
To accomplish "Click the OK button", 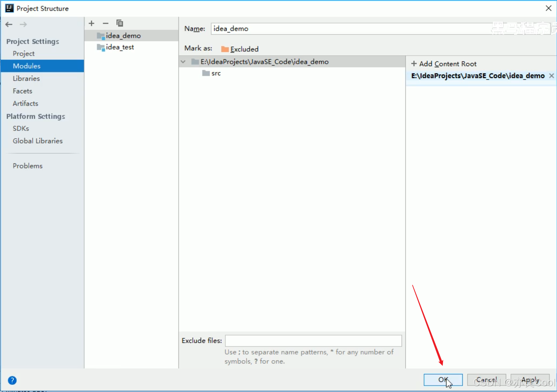I will click(443, 380).
